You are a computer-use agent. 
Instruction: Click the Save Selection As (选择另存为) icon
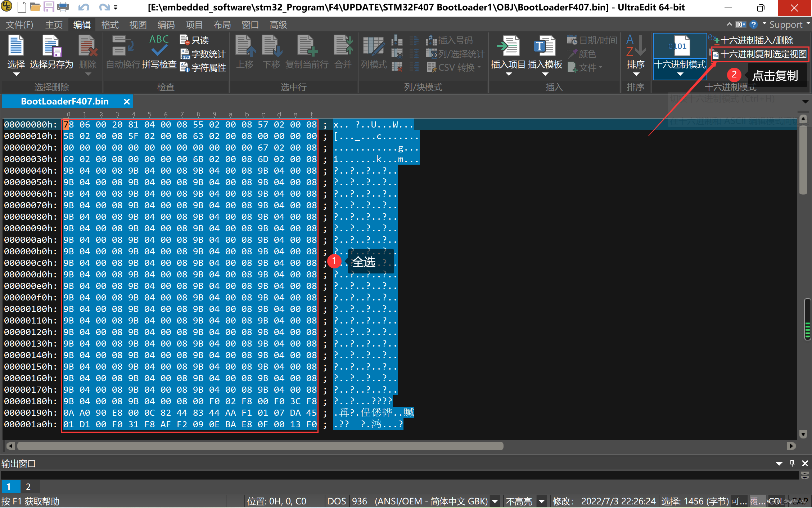tap(51, 47)
